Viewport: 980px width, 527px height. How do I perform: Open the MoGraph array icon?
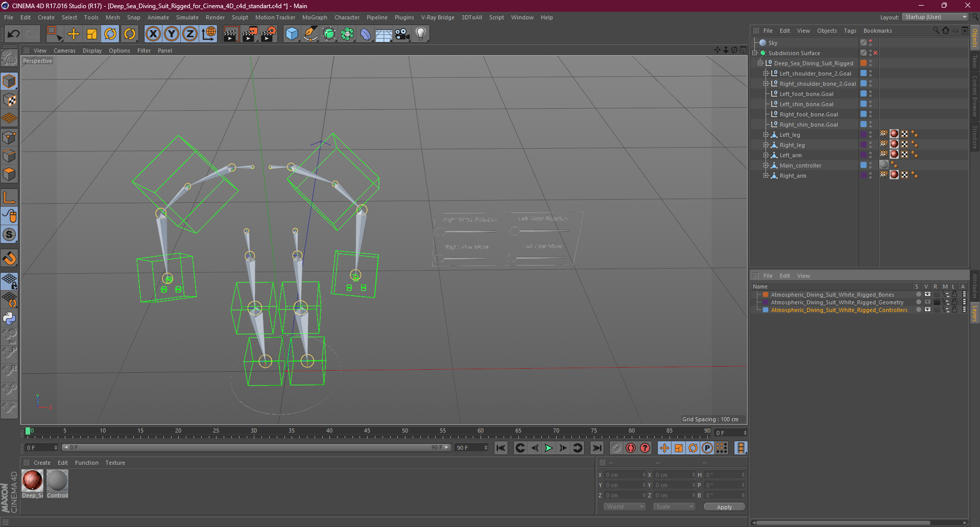[347, 34]
